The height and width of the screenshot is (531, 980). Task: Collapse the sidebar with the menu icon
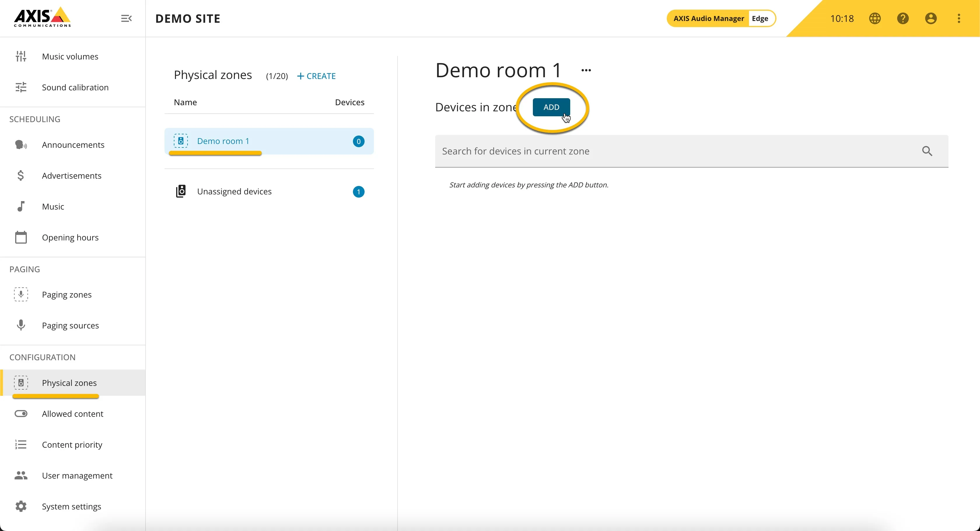click(x=126, y=18)
